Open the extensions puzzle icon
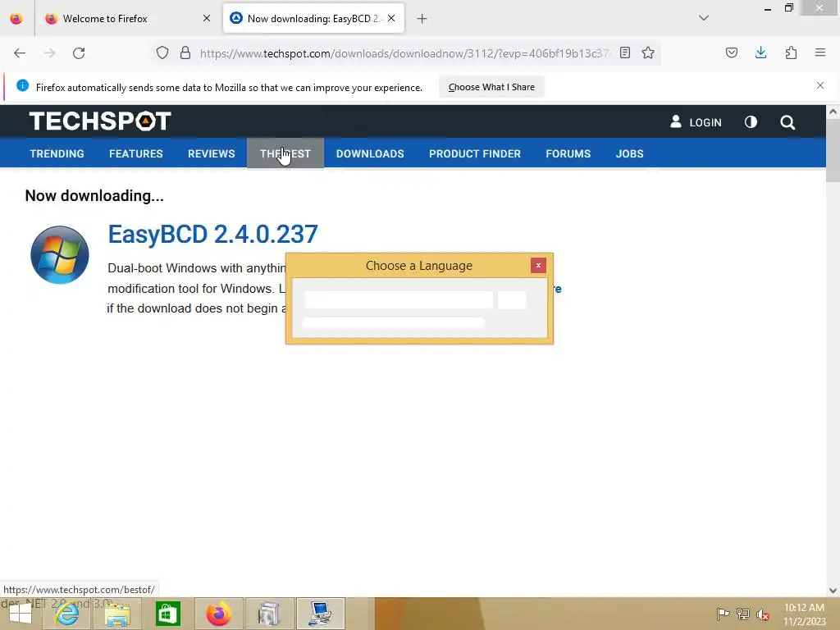Screen dimensions: 840x630 (x=791, y=53)
